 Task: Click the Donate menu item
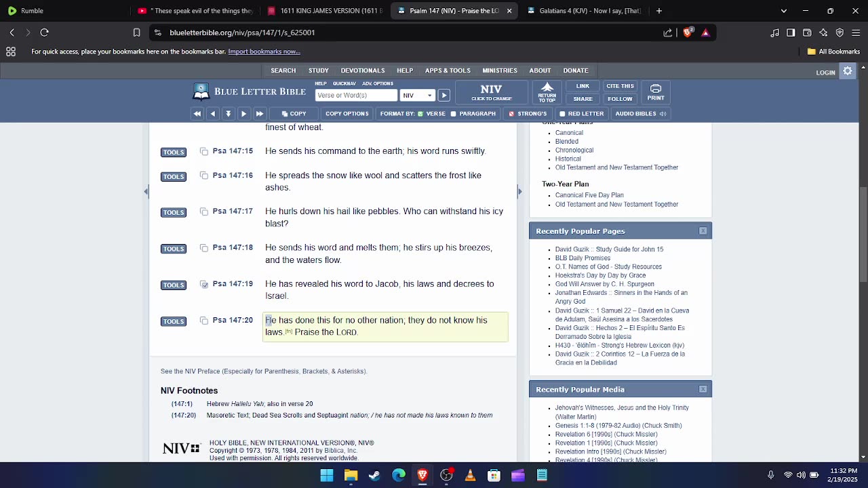pos(576,70)
